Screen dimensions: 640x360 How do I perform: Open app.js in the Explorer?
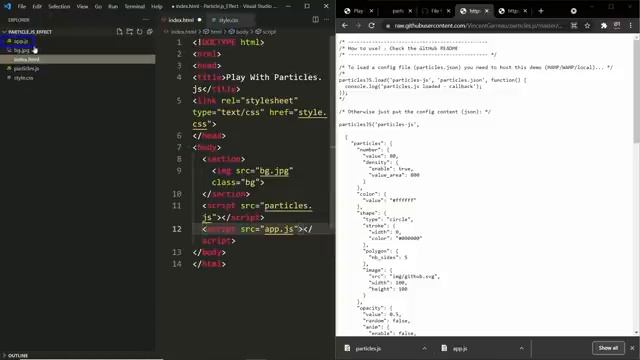tap(21, 41)
